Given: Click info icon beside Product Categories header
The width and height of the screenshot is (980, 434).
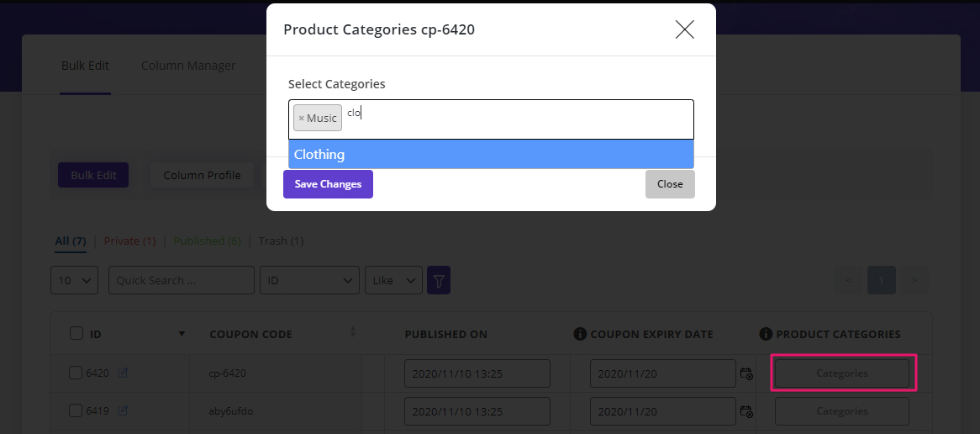Looking at the screenshot, I should pyautogui.click(x=766, y=334).
